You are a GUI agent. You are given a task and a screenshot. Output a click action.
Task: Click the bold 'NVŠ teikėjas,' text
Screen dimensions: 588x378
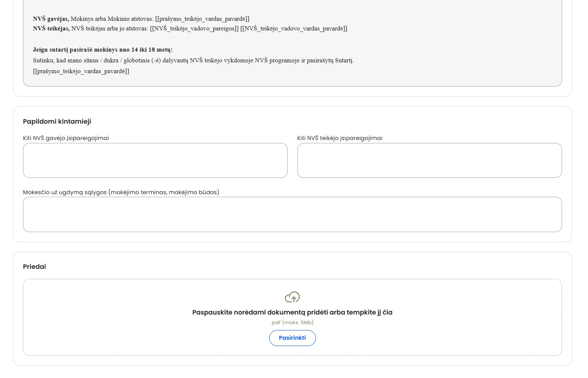(51, 29)
